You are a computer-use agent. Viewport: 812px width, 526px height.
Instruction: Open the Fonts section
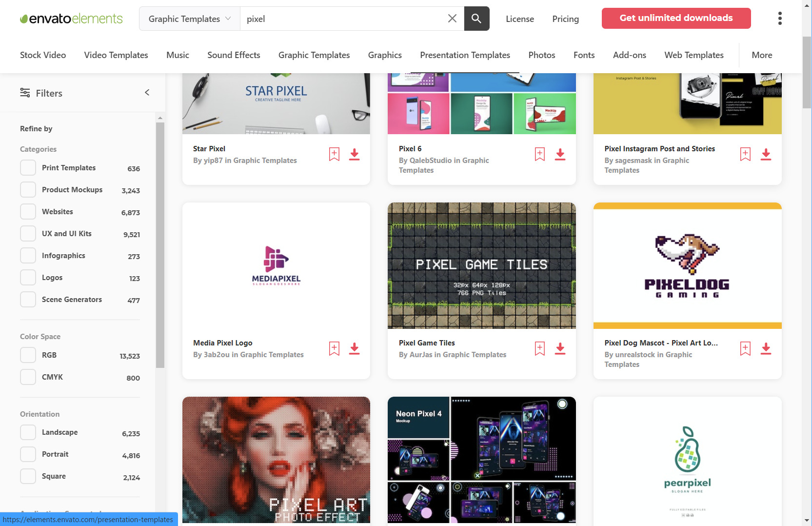(x=584, y=55)
